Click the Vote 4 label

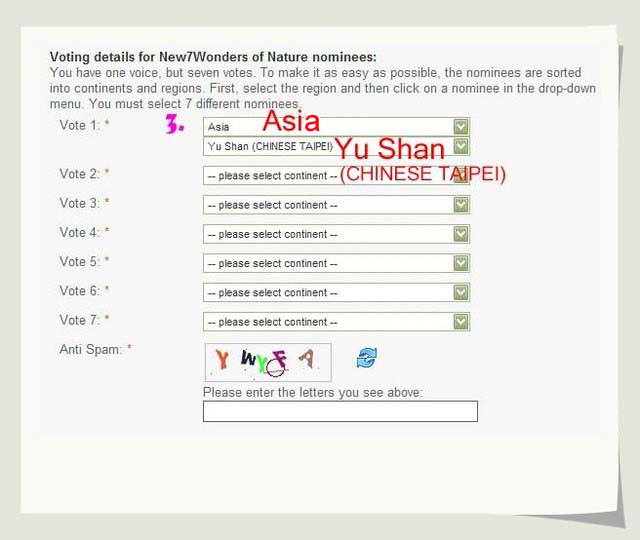tap(80, 233)
